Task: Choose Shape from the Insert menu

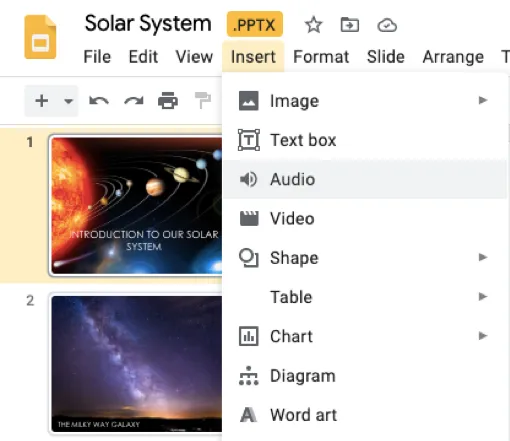Action: point(365,258)
